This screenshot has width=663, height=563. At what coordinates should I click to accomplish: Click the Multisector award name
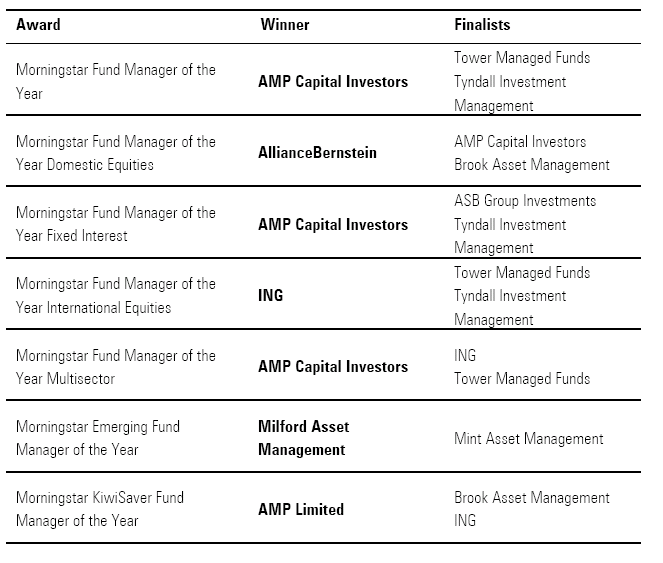pos(115,367)
